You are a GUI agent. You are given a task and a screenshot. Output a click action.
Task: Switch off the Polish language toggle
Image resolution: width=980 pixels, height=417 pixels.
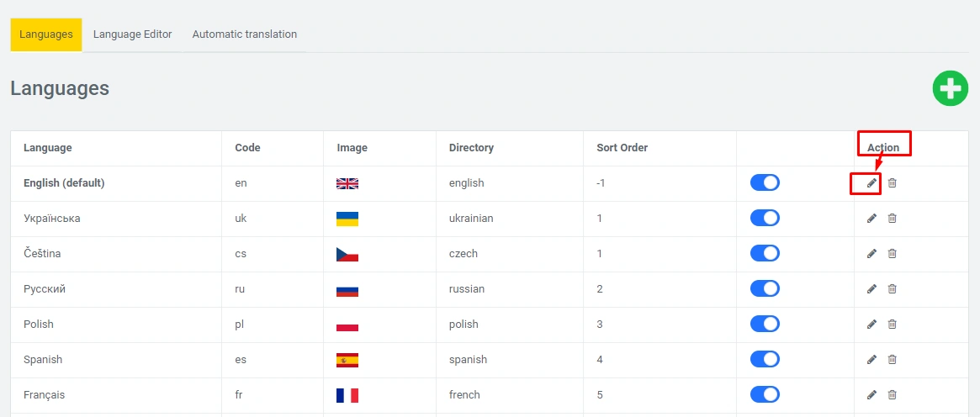click(765, 325)
